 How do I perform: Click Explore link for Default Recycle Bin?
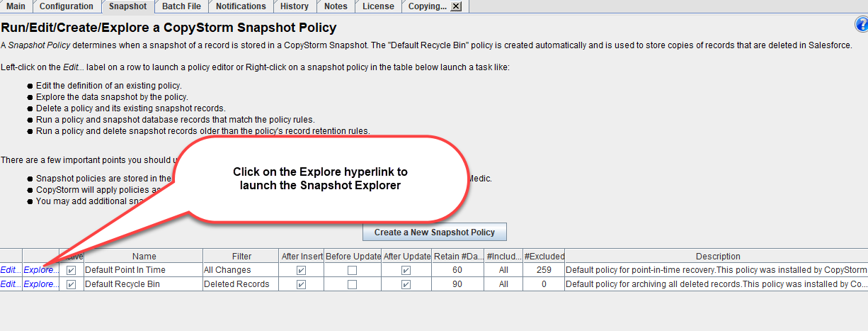41,284
